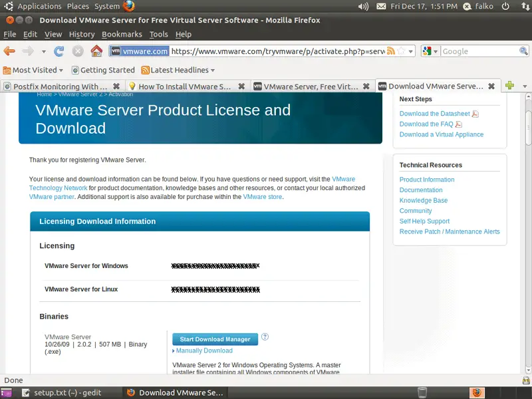Close the Download VMware Server tab
The image size is (532, 399).
tap(491, 86)
